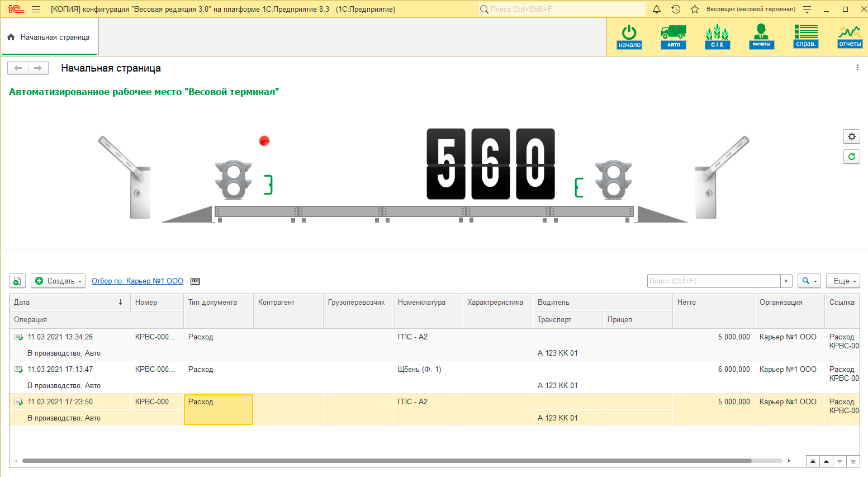Viewport: 868px width, 477px height.
Task: Move up one row arrow button
Action: click(x=826, y=461)
